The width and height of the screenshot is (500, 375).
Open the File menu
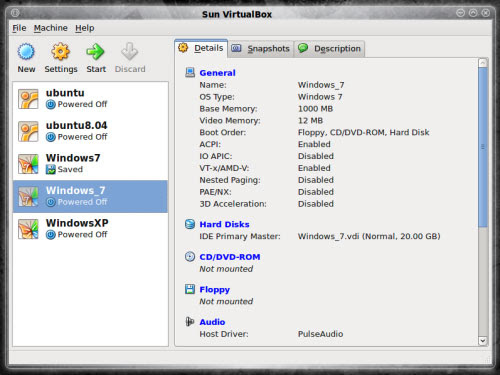(19, 28)
